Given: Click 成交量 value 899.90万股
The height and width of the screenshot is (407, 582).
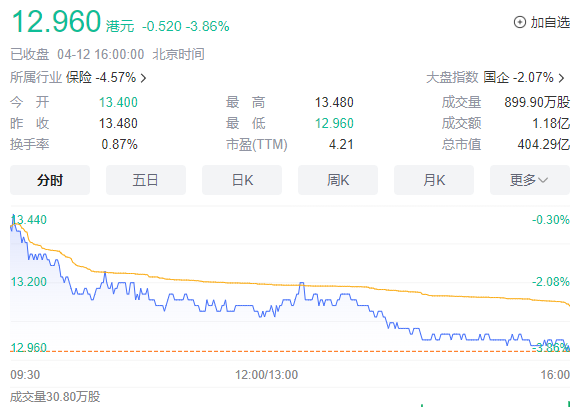Looking at the screenshot, I should pos(537,102).
